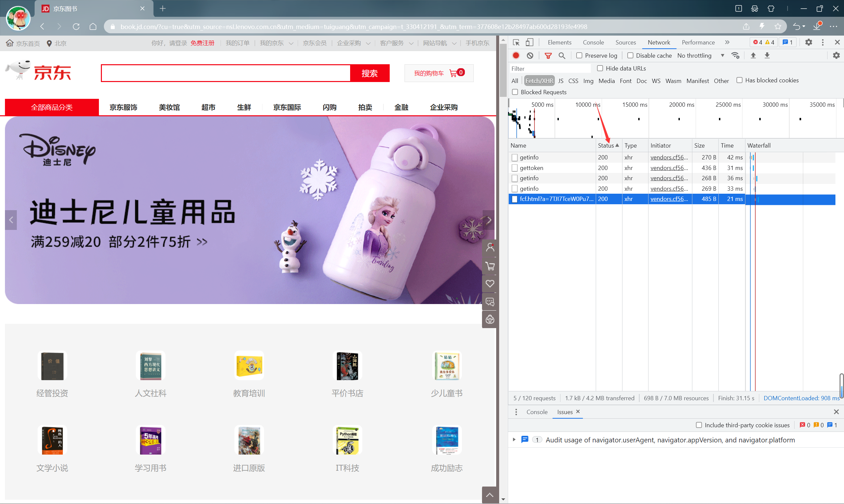
Task: Click the record network log button
Action: tap(516, 55)
